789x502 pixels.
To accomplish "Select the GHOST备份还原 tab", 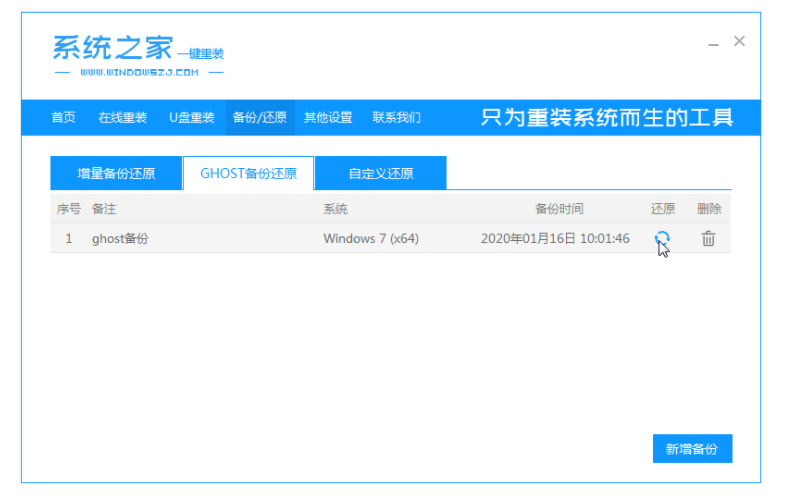I will (248, 173).
